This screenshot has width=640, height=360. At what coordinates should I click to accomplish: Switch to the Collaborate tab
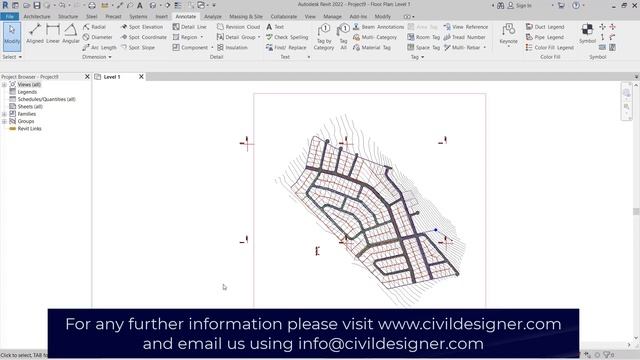point(284,17)
